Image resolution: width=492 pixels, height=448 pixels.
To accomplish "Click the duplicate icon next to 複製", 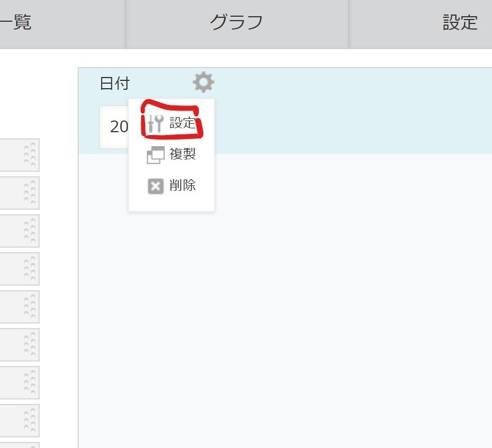I will (x=156, y=155).
